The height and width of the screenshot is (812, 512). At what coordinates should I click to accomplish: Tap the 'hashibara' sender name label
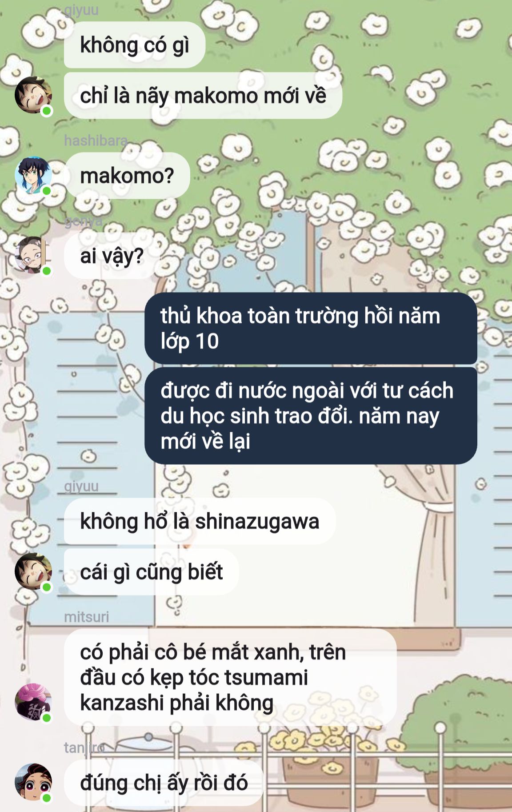point(96,141)
